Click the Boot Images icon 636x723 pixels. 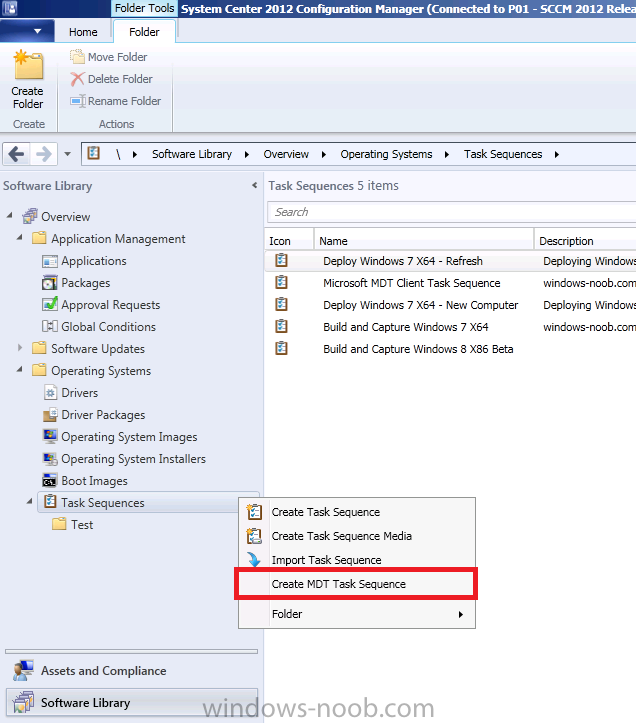pyautogui.click(x=49, y=480)
